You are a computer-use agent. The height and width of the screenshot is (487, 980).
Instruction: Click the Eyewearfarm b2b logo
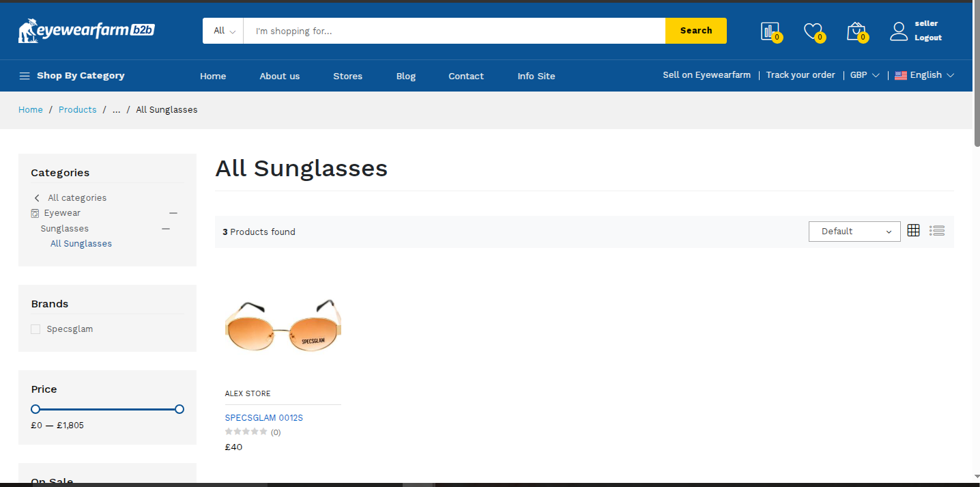87,31
